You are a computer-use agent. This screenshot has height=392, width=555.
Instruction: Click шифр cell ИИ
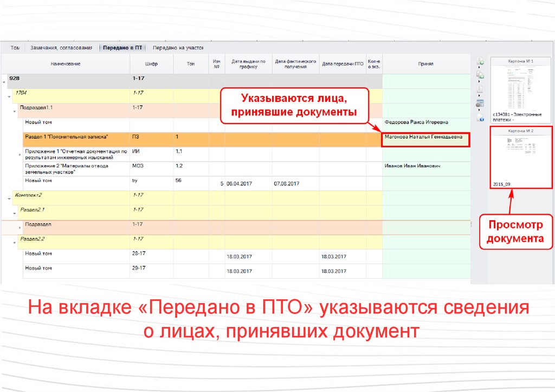(x=152, y=155)
